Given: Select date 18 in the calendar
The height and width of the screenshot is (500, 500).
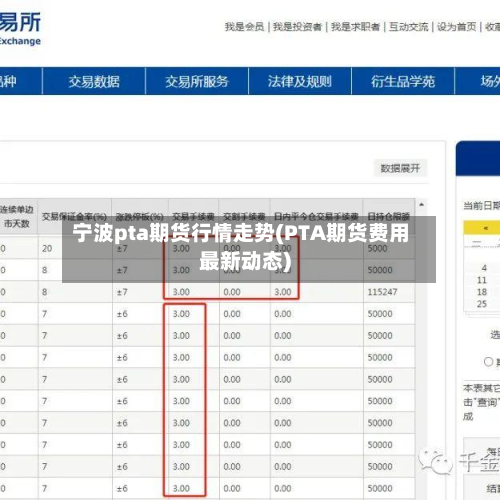Looking at the screenshot, I should (482, 292).
